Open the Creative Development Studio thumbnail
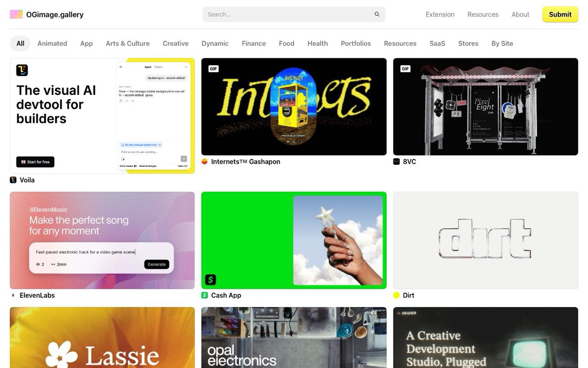This screenshot has height=368, width=588. (x=486, y=338)
